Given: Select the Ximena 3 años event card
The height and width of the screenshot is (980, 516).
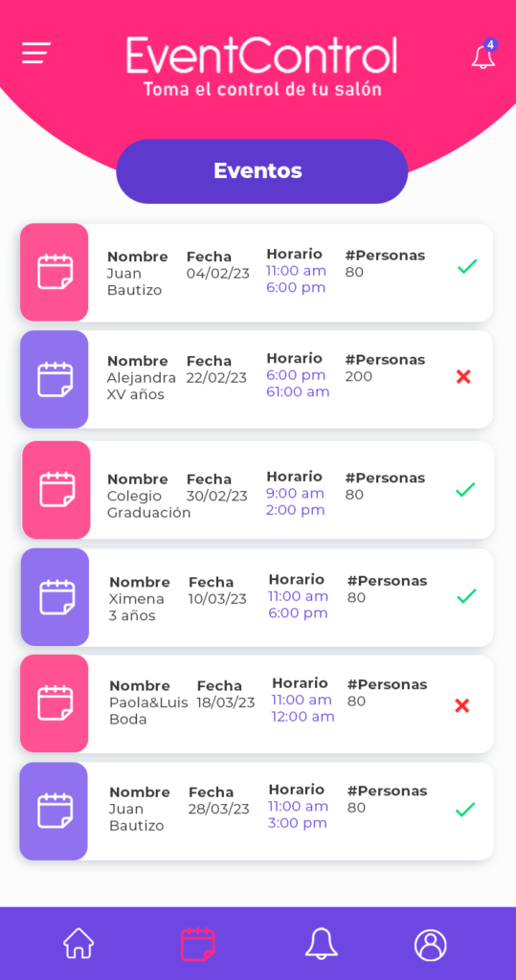Looking at the screenshot, I should pyautogui.click(x=258, y=597).
